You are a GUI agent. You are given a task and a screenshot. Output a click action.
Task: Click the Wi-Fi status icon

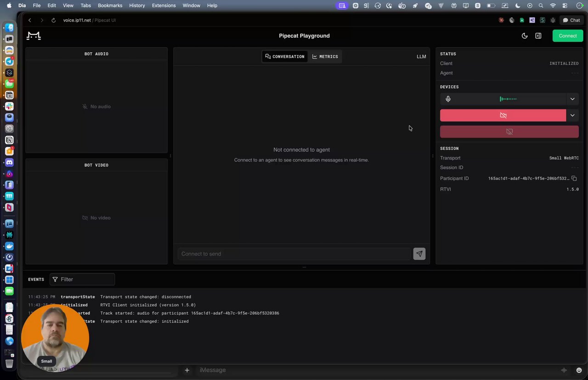[x=553, y=6]
